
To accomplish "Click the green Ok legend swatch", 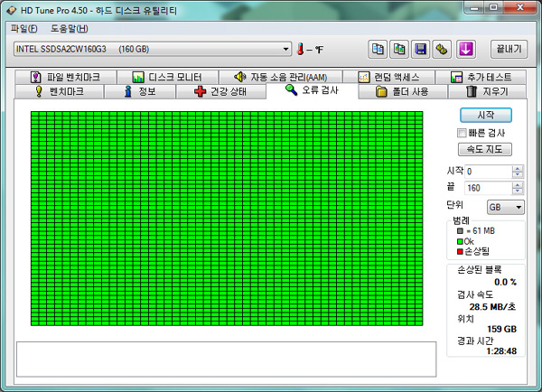I will point(460,241).
